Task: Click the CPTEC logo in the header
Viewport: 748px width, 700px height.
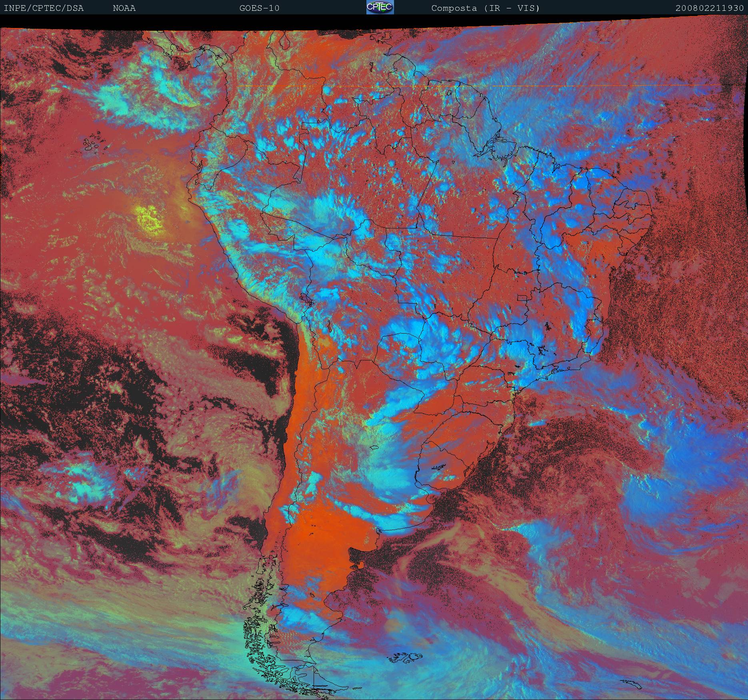Action: point(380,8)
